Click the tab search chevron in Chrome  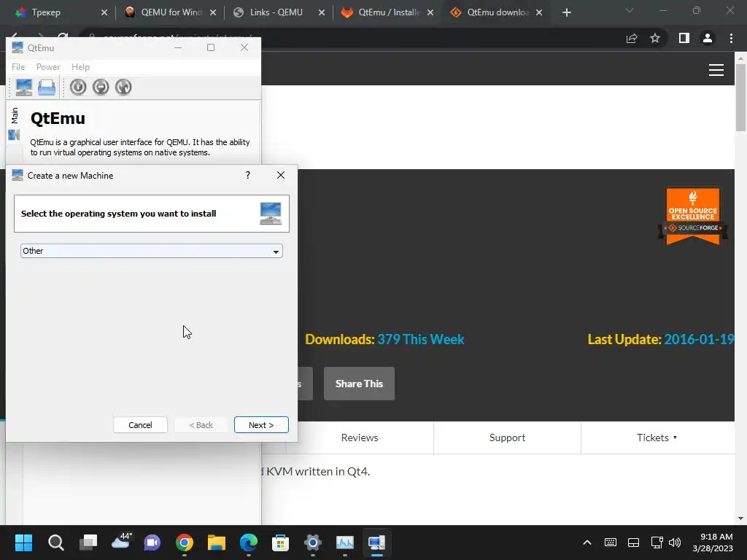630,10
